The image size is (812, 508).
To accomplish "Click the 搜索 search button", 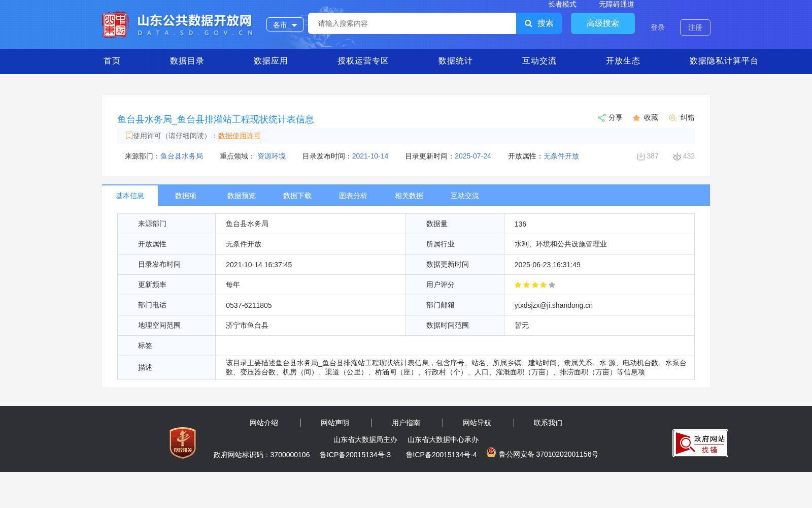I will pyautogui.click(x=539, y=23).
